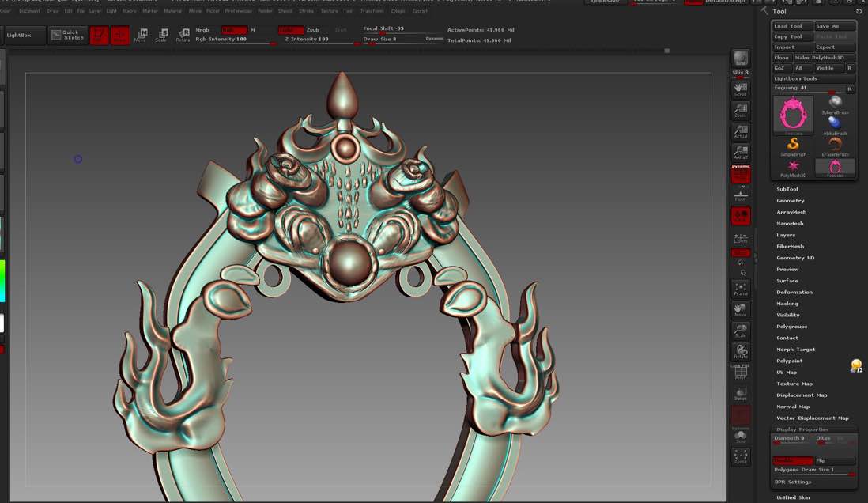Click the Solo icon in right shelf

[741, 437]
